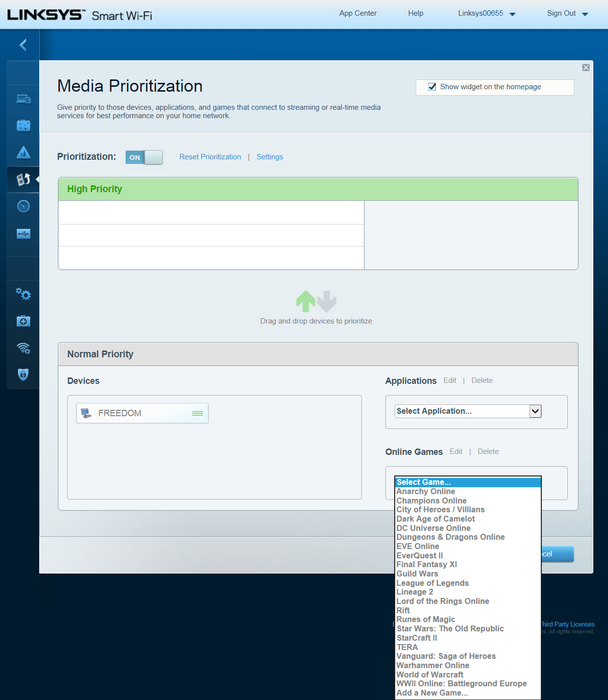
Task: Switch Prioritization ON toggle off
Action: point(144,157)
